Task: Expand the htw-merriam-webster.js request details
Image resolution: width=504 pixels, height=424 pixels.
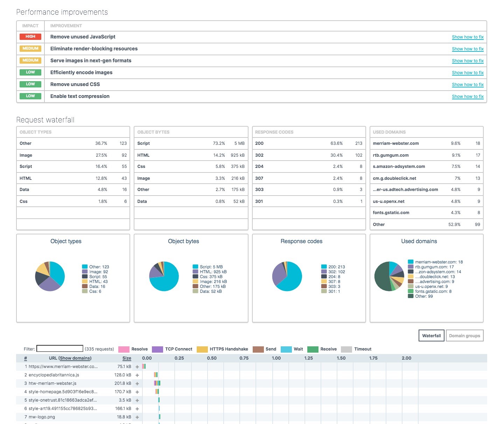Action: pyautogui.click(x=137, y=383)
